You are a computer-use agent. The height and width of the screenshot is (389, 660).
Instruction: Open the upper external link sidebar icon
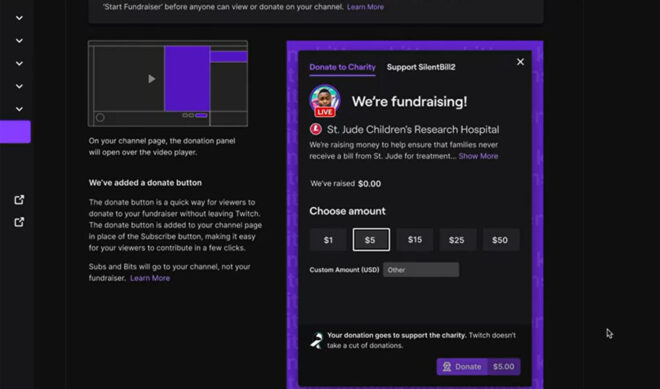19,200
